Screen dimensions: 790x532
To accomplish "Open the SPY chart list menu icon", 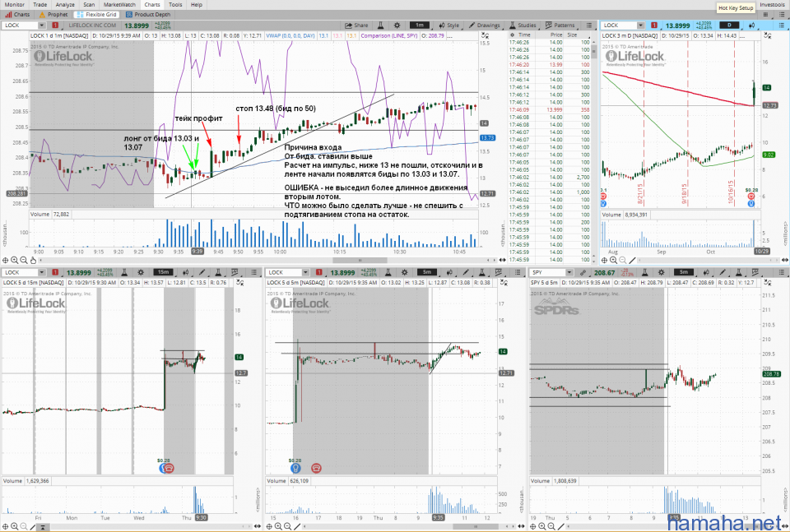I will (782, 272).
